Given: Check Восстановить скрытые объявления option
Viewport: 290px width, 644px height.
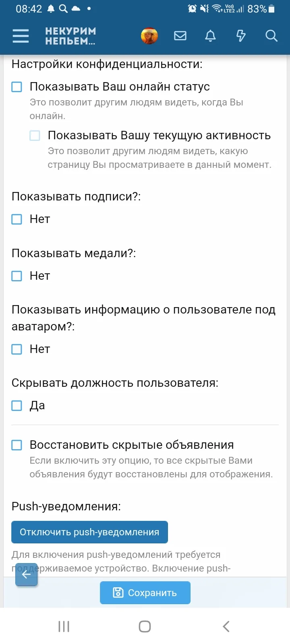Looking at the screenshot, I should (17, 445).
